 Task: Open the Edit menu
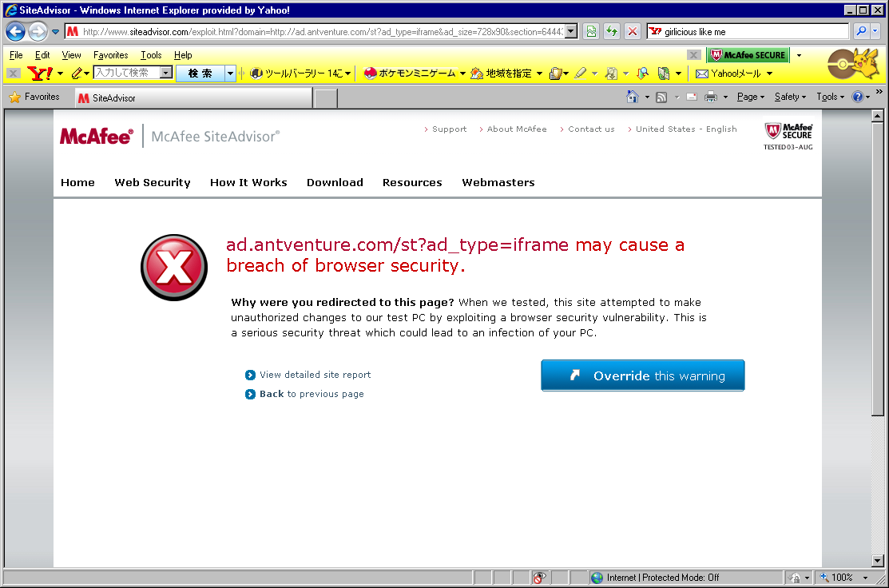(x=42, y=55)
